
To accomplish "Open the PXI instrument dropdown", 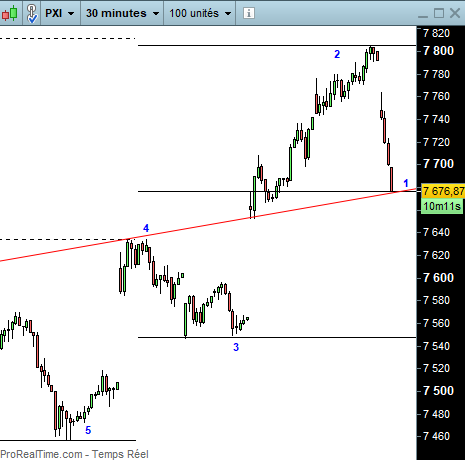I will (60, 13).
